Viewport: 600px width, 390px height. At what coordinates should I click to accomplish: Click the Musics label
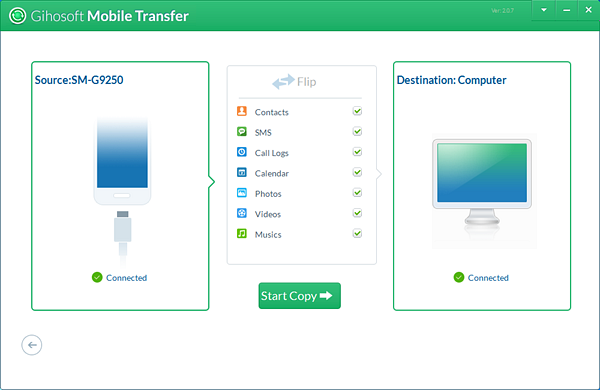coord(268,234)
